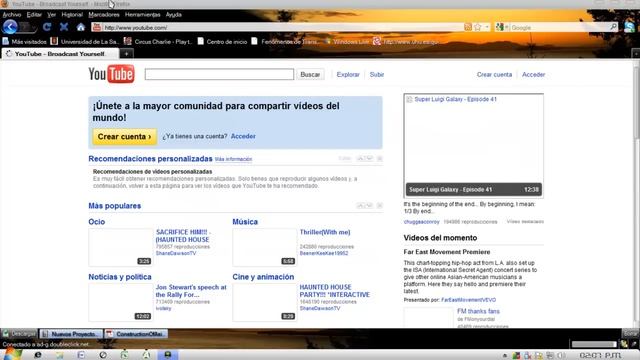Open the Explorar link
Screen dimensions: 640x360
[x=348, y=75]
